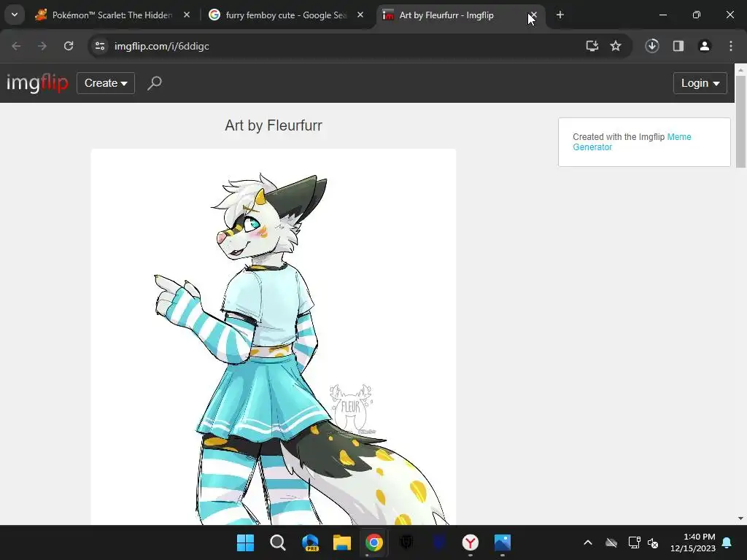Open File Explorer from taskbar
This screenshot has width=747, height=560.
click(x=342, y=542)
